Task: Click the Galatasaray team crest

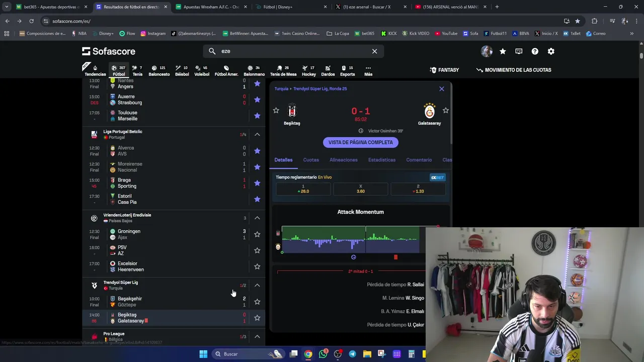Action: tap(429, 111)
